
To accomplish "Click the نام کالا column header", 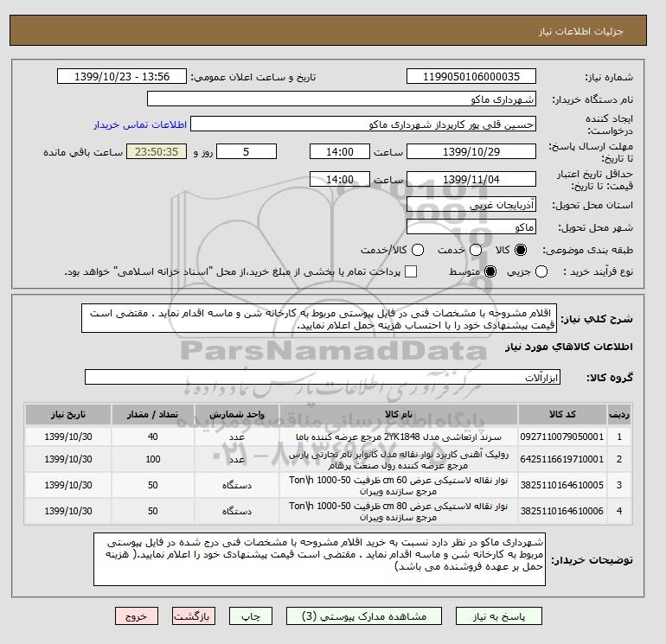I will click(x=399, y=414).
